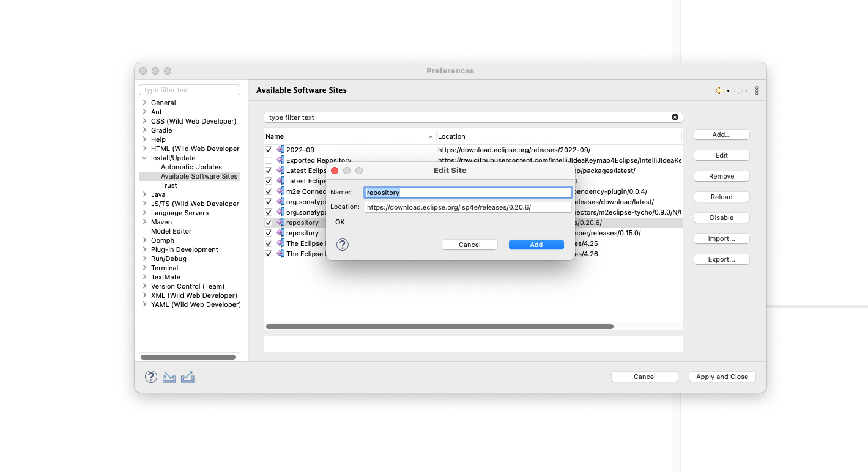Click the export preferences icon at bottom left
This screenshot has width=868, height=472.
tap(187, 377)
